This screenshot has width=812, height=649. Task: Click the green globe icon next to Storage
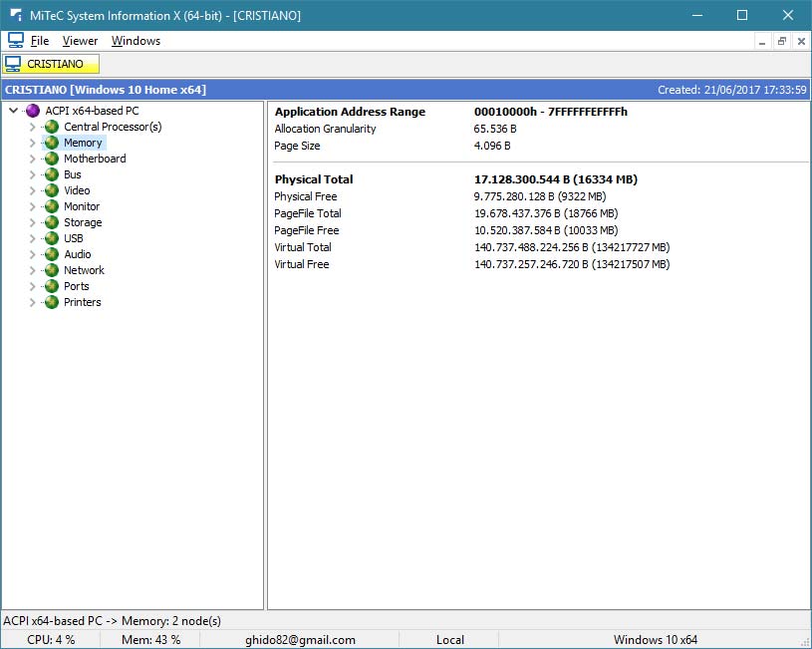(x=52, y=222)
